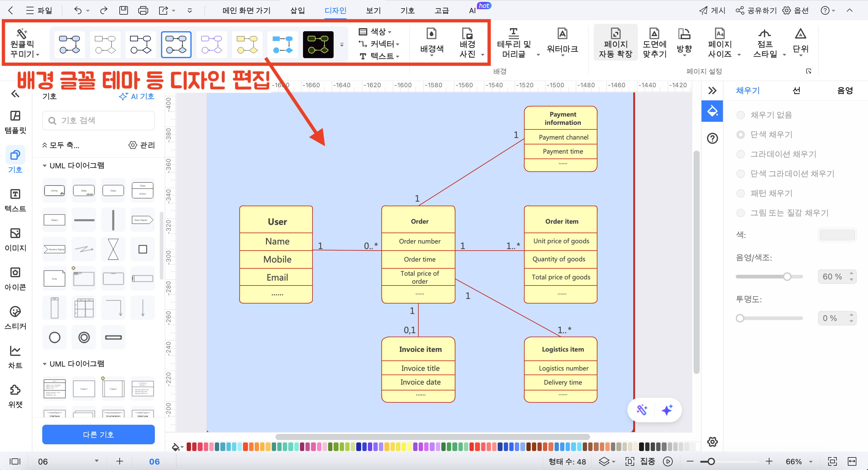This screenshot has width=868, height=470.
Task: Toggle 집중 focus mode in status bar
Action: click(x=640, y=461)
